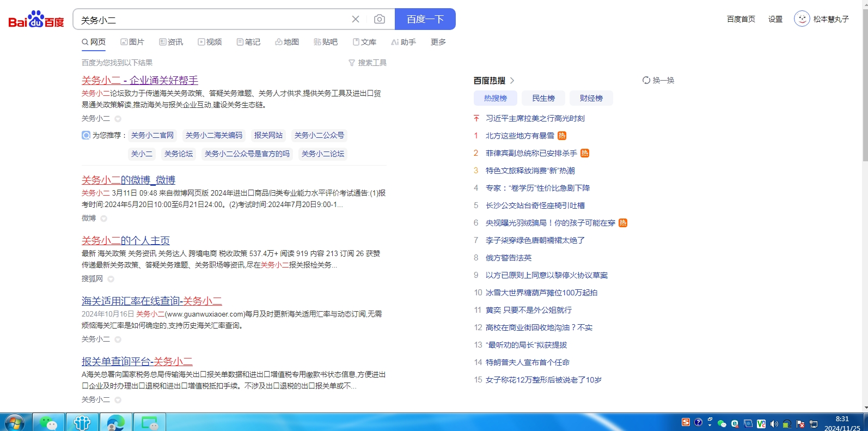Go to 百度首页 link
This screenshot has width=868, height=431.
click(741, 19)
